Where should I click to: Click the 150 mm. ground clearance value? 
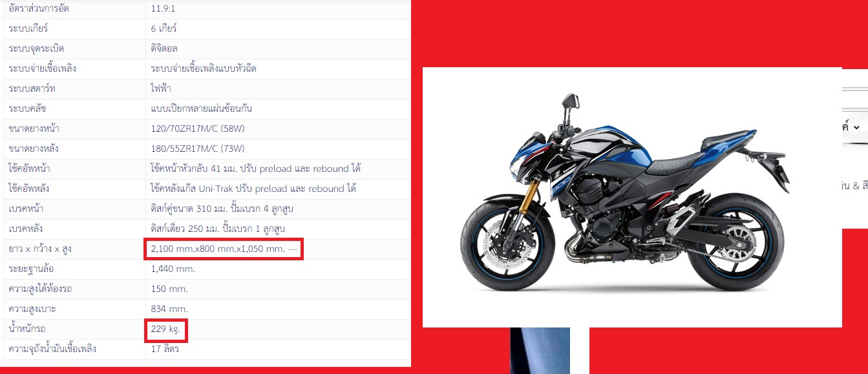tap(169, 289)
